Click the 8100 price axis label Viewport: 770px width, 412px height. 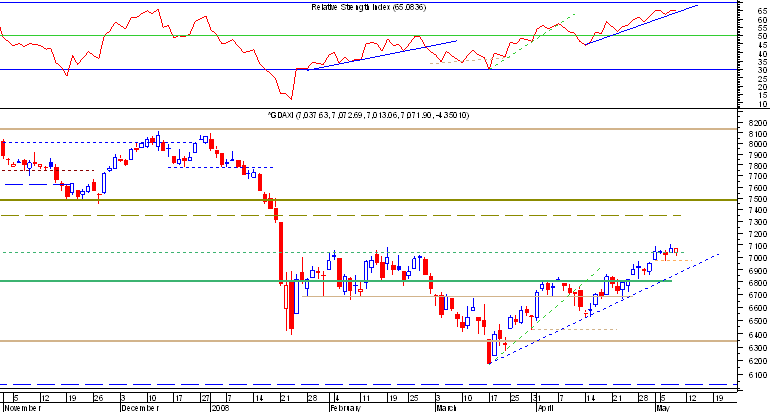click(758, 134)
